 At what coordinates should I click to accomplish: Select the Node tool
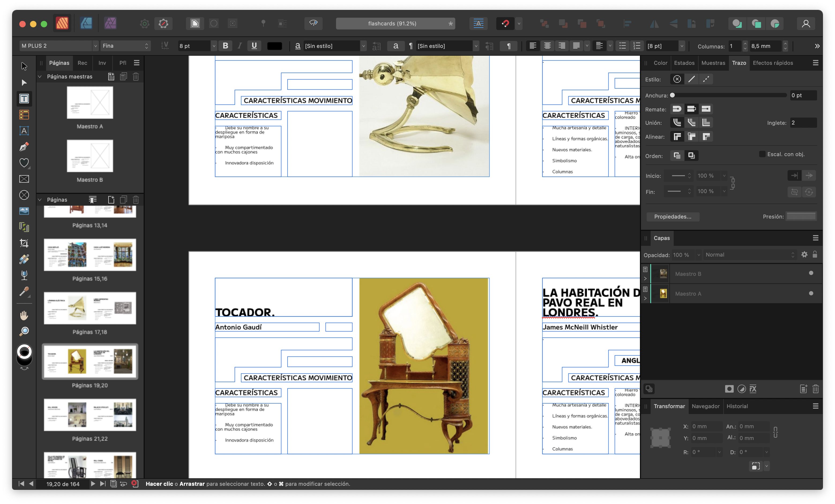[24, 82]
